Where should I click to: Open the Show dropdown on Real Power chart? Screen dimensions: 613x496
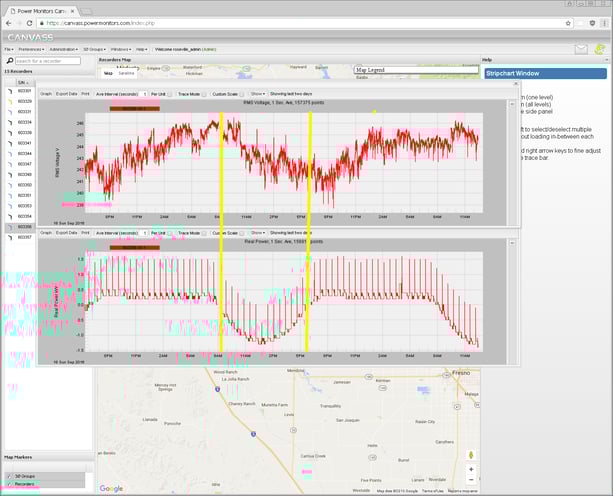coord(258,233)
